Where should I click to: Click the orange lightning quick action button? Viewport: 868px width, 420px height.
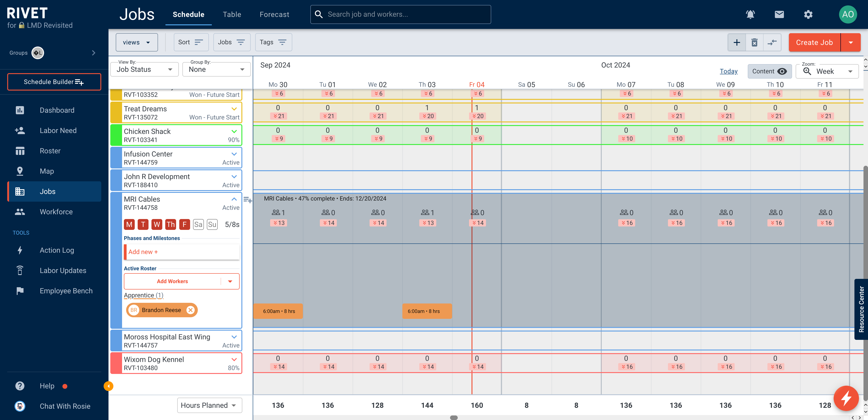tap(846, 399)
